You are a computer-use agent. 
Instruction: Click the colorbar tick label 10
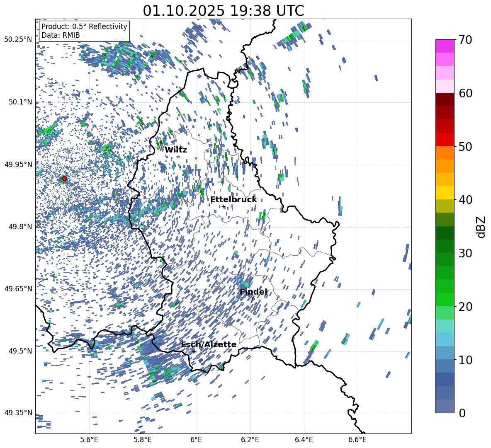click(x=465, y=360)
